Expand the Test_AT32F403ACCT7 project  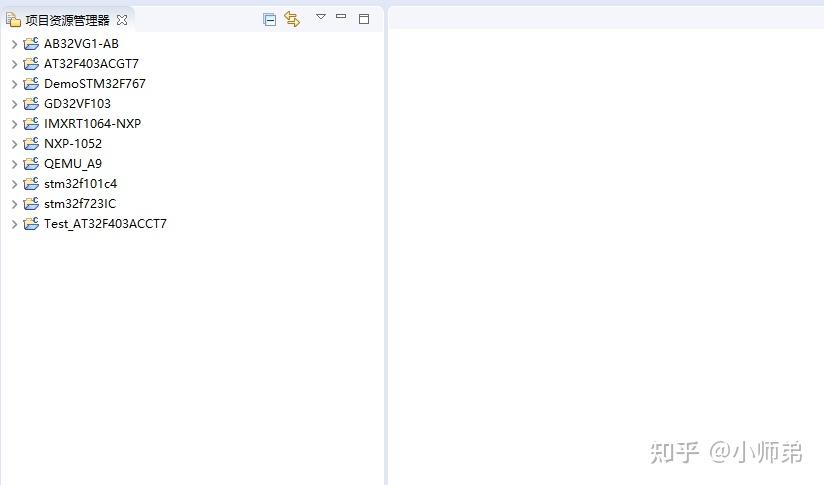(x=15, y=224)
